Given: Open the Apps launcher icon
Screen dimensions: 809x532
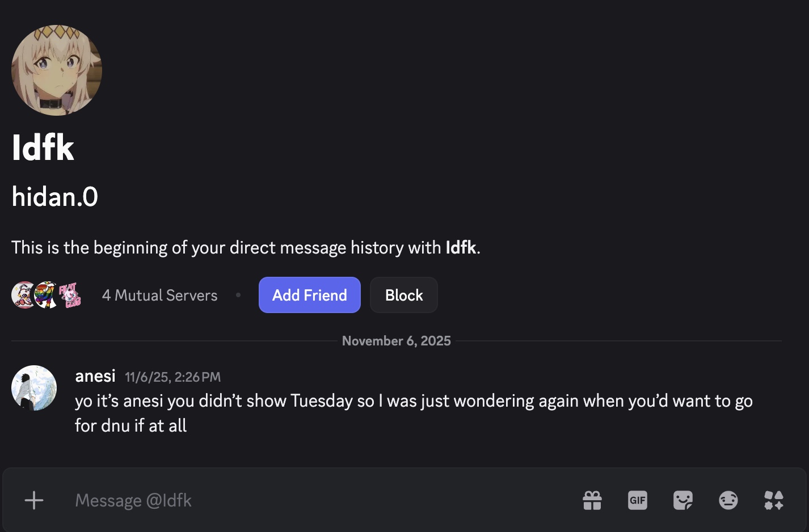Looking at the screenshot, I should pyautogui.click(x=774, y=500).
